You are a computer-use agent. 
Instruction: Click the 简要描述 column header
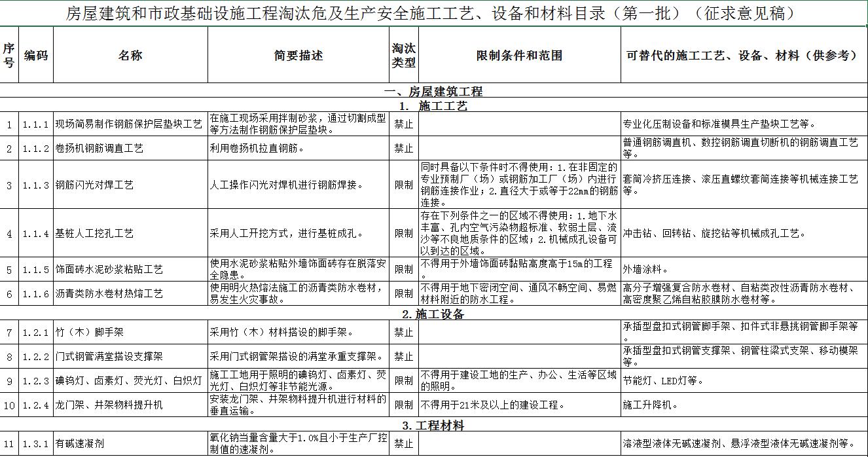(x=298, y=55)
